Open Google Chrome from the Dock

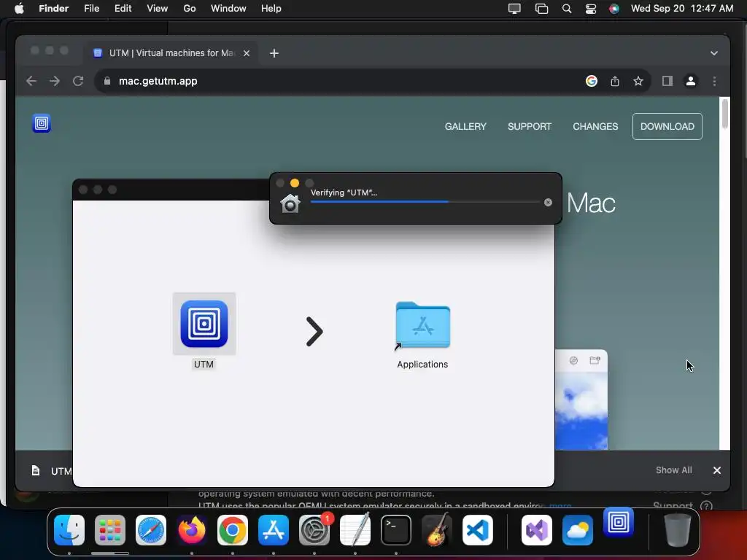(x=233, y=530)
